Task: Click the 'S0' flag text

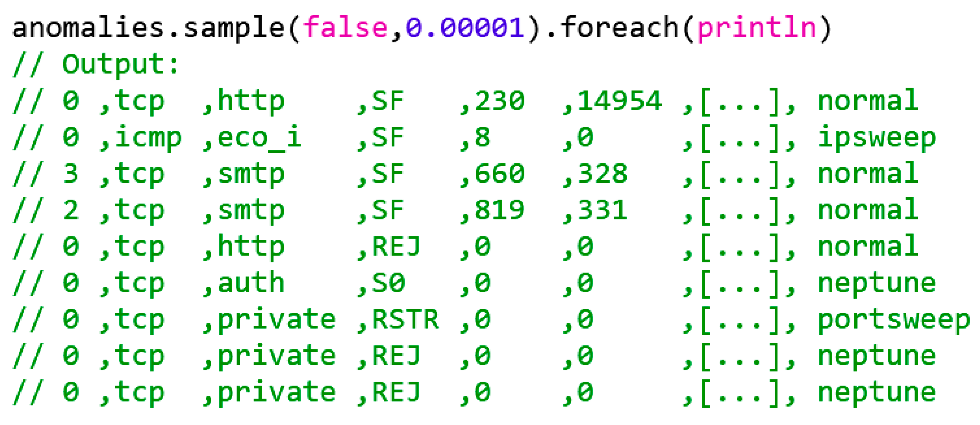Action: click(x=388, y=283)
